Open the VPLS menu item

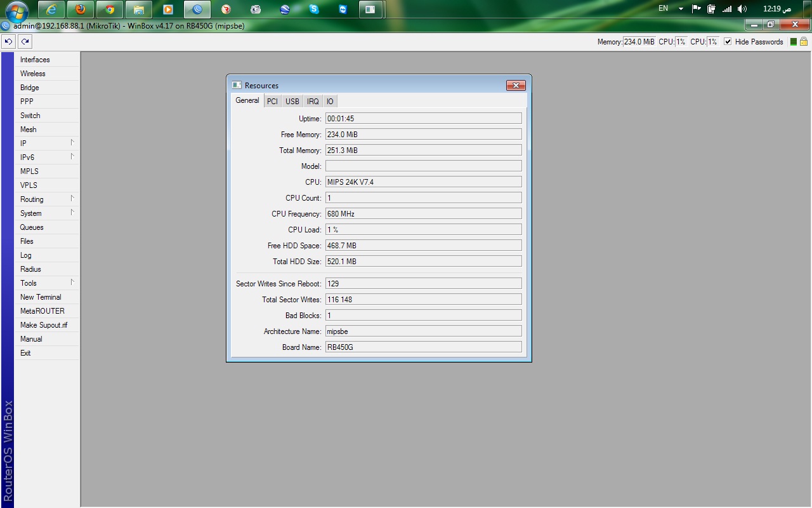click(x=47, y=185)
